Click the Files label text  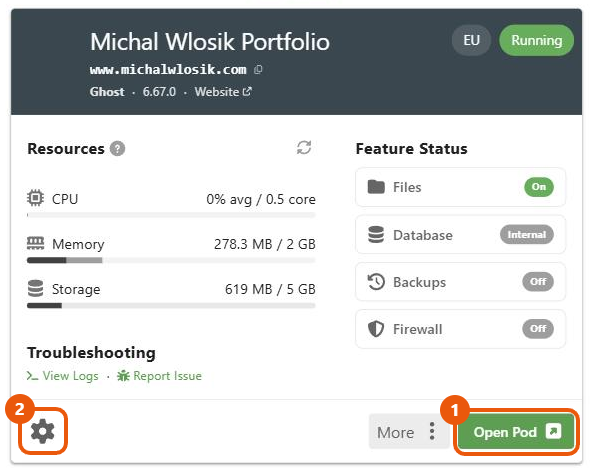(x=407, y=187)
